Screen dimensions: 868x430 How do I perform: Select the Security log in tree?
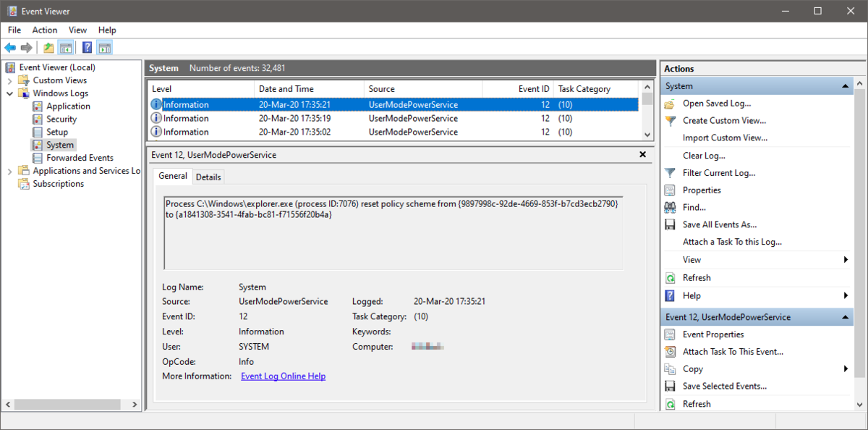61,119
